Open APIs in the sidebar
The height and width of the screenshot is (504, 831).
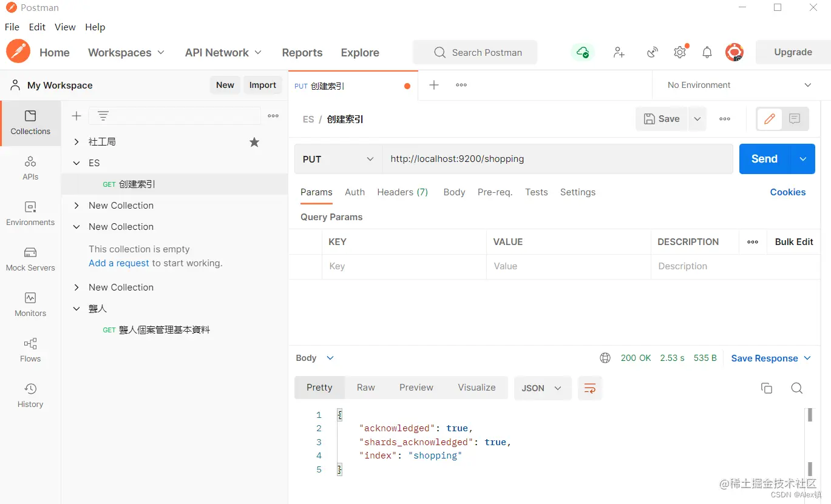[30, 168]
